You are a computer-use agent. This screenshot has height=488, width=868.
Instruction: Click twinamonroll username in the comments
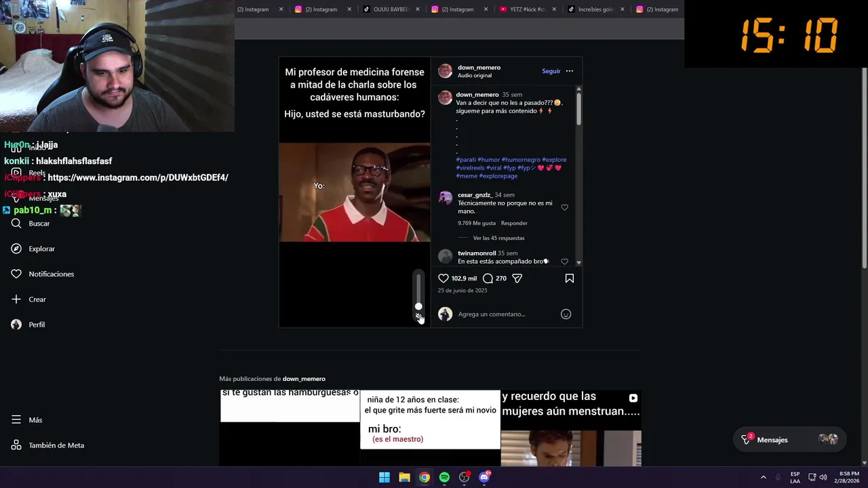477,253
